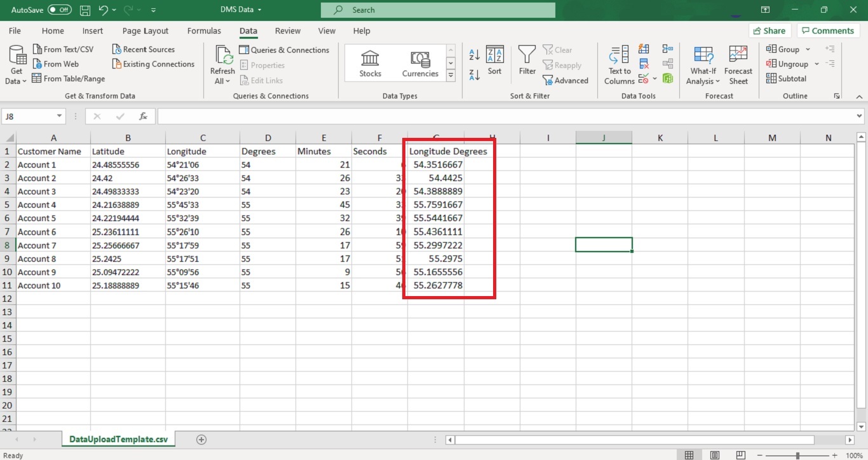Viewport: 868px width, 460px height.
Task: Switch to Page Layout view in status bar
Action: [715, 455]
